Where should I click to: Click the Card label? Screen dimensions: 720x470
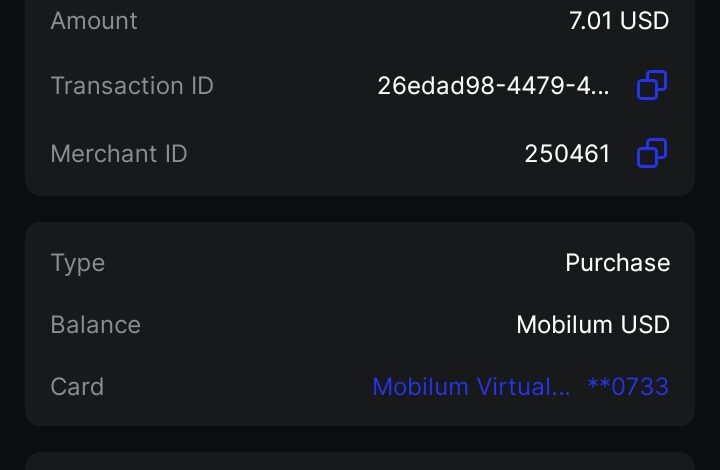77,387
